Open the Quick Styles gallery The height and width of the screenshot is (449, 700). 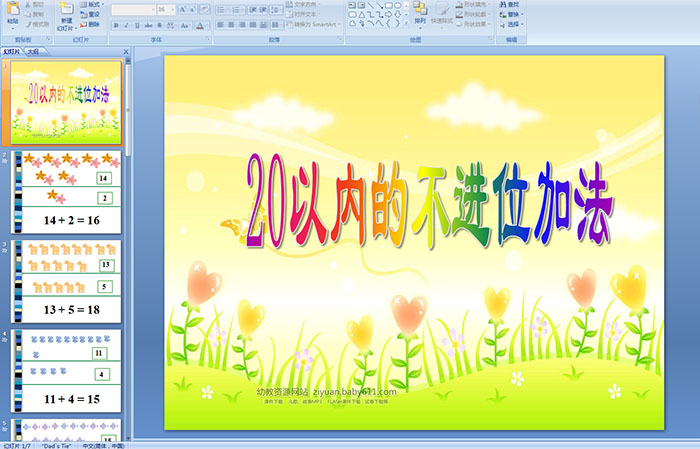442,13
